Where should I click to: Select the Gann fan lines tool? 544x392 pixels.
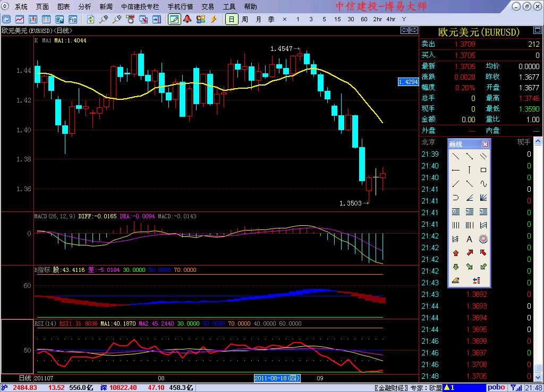[483, 198]
